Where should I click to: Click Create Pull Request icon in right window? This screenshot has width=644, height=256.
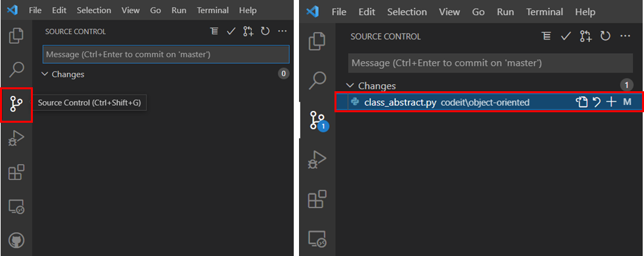[586, 37]
